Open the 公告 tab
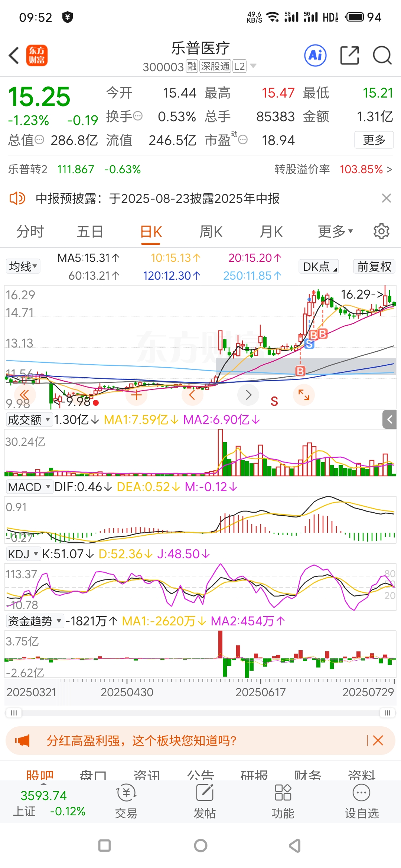This screenshot has width=401, height=868. (200, 775)
